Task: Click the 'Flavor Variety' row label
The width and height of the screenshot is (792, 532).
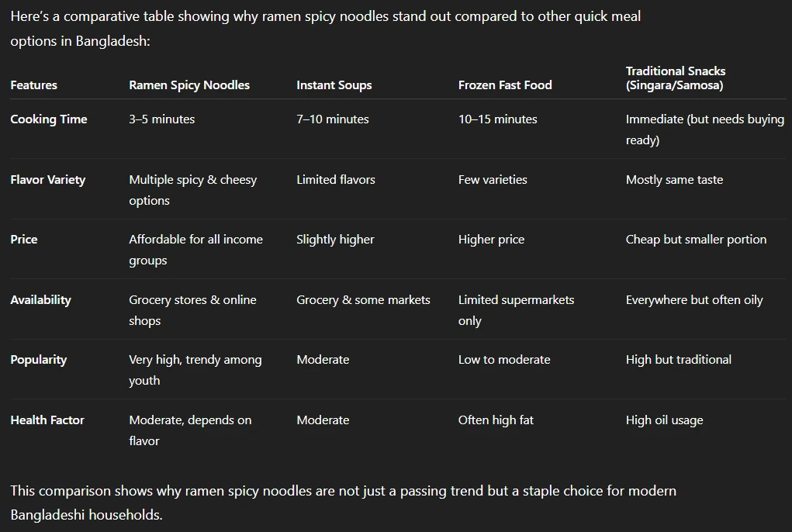Action: (x=48, y=180)
